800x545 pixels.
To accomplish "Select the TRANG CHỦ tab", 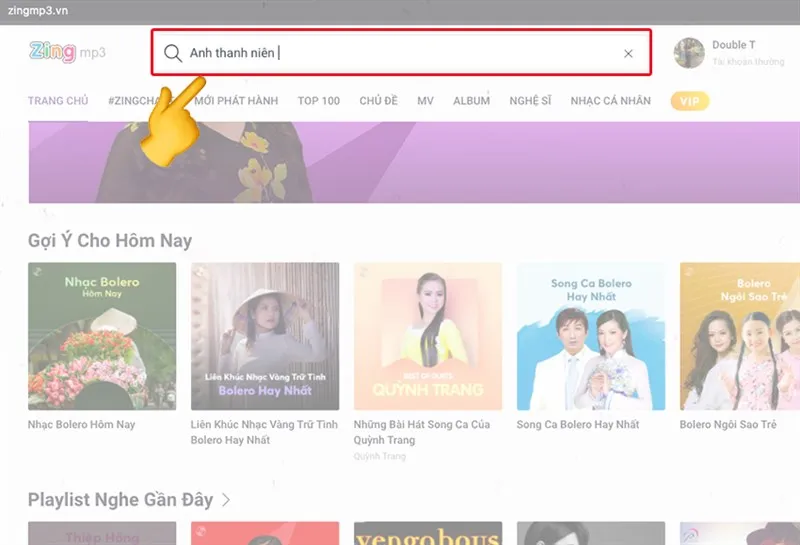I will (x=58, y=101).
